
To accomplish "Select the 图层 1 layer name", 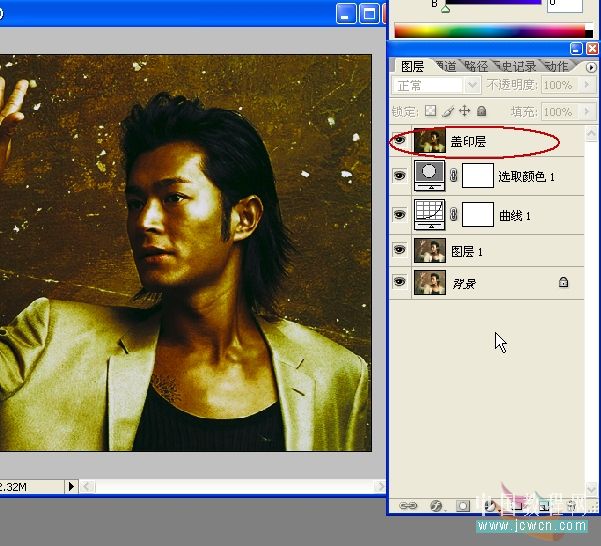I will point(466,251).
